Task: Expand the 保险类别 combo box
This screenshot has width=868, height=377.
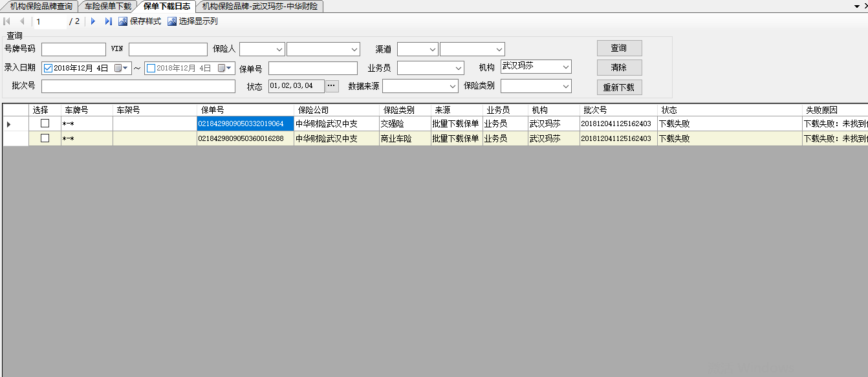Action: point(566,86)
